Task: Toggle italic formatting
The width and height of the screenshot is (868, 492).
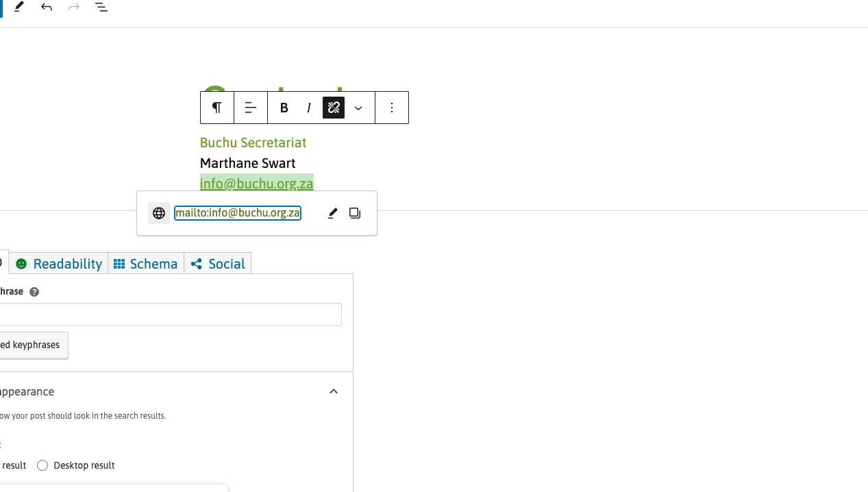Action: point(309,108)
